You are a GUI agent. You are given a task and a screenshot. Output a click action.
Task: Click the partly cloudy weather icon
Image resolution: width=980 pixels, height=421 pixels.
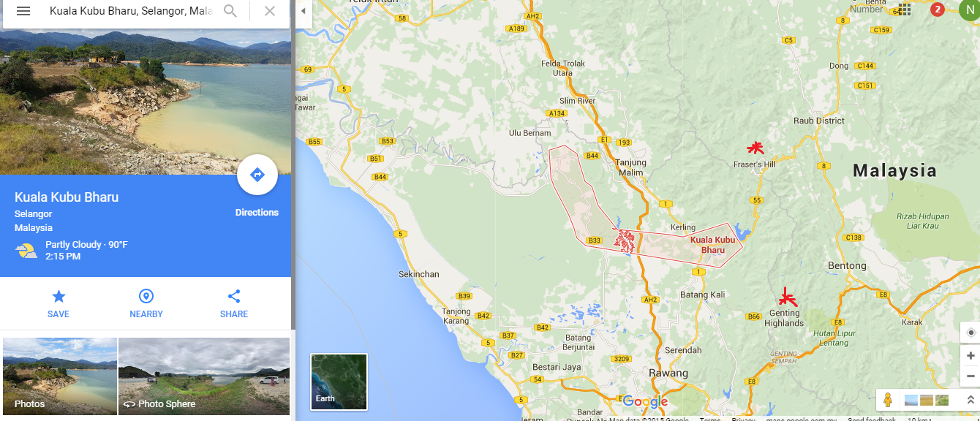point(26,251)
